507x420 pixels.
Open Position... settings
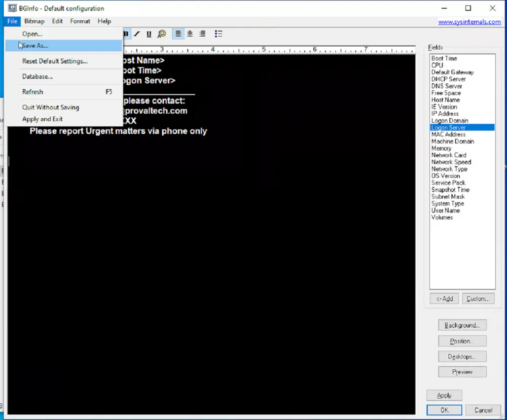(462, 341)
